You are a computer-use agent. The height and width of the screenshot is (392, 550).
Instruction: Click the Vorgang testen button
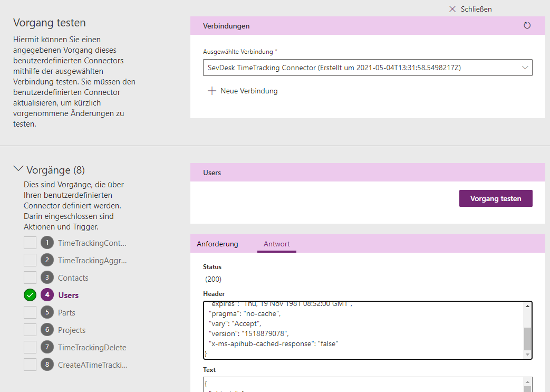coord(495,198)
